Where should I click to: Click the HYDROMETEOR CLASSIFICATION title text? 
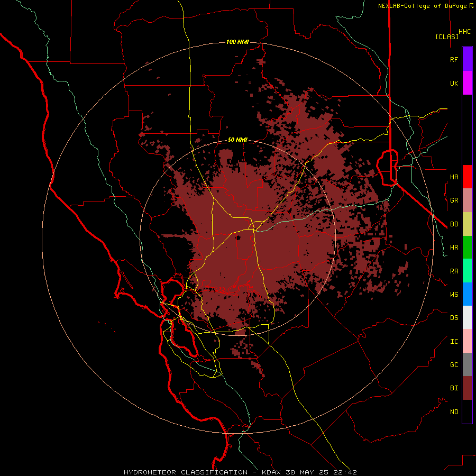[x=186, y=472]
